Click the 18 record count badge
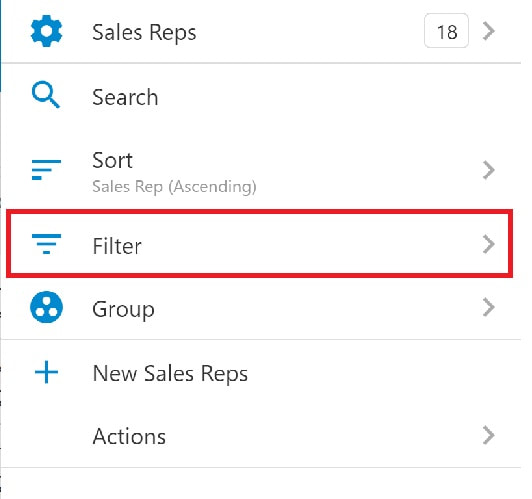This screenshot has width=532, height=499. pyautogui.click(x=446, y=31)
